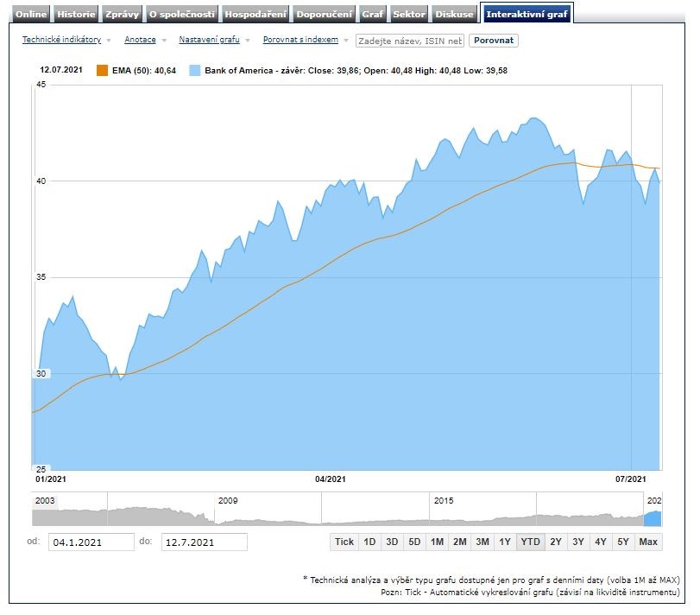The image size is (700, 615).
Task: Switch to the Historie tab
Action: pyautogui.click(x=76, y=14)
